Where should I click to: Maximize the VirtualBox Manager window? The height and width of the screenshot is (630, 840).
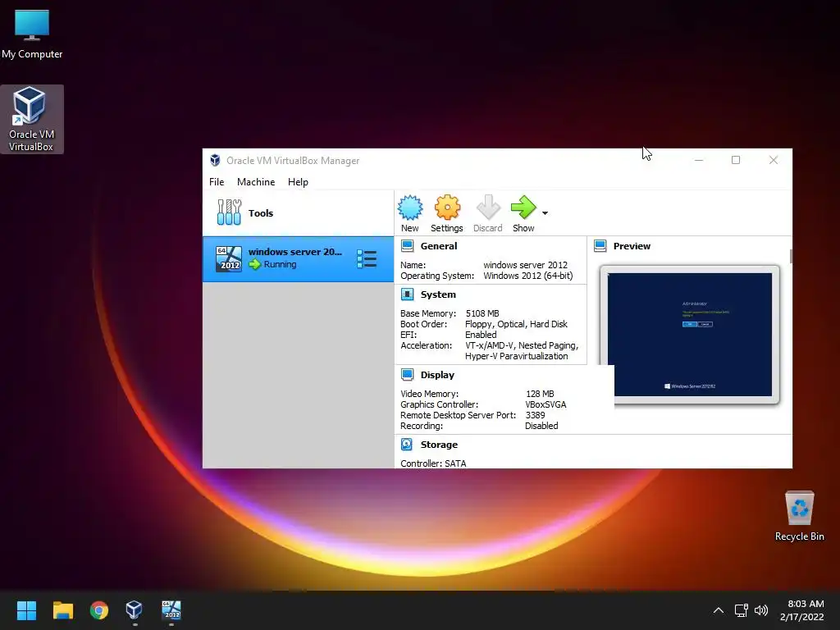coord(736,160)
